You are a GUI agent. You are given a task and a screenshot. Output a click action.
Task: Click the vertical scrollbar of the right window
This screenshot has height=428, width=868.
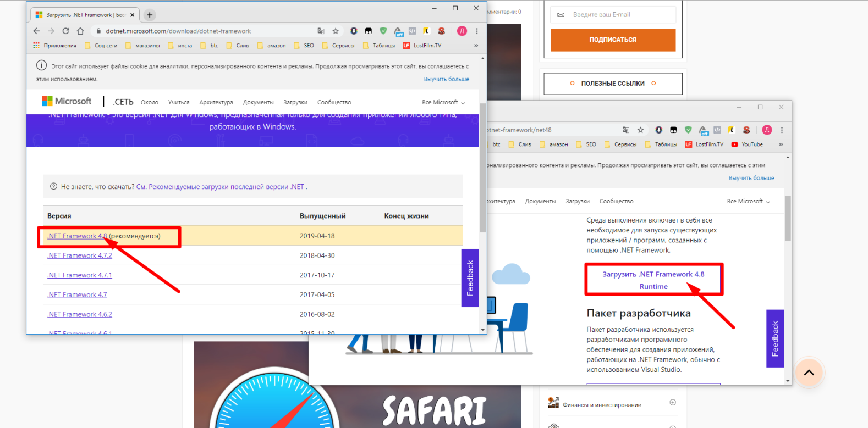788,218
